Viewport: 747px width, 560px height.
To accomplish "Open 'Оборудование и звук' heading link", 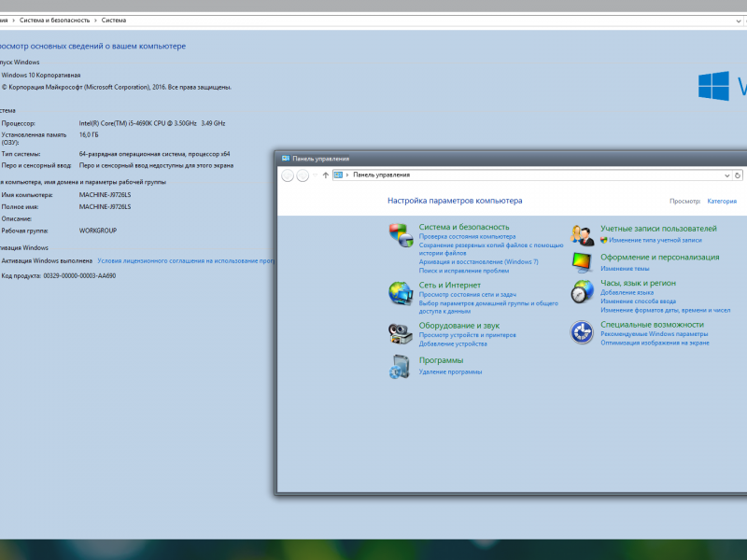I will (458, 326).
